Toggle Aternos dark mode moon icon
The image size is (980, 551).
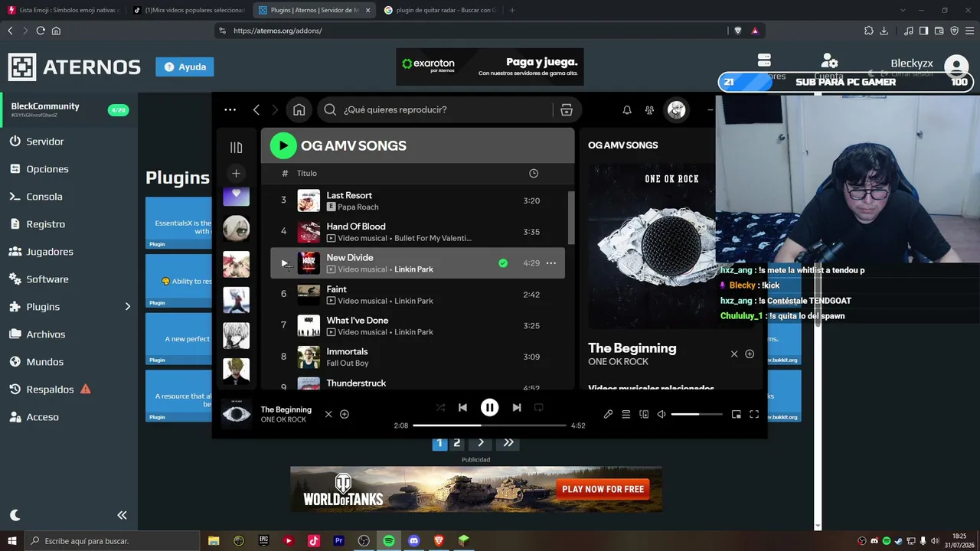tap(15, 515)
